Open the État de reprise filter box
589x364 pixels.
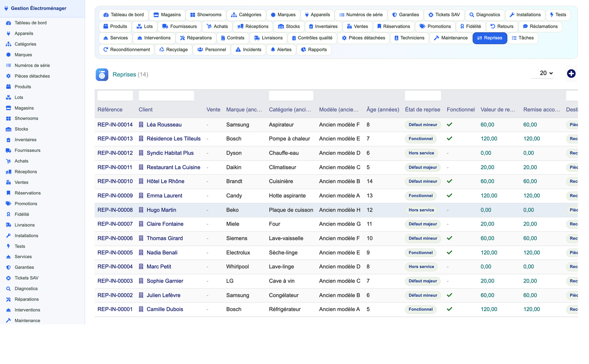(x=423, y=96)
